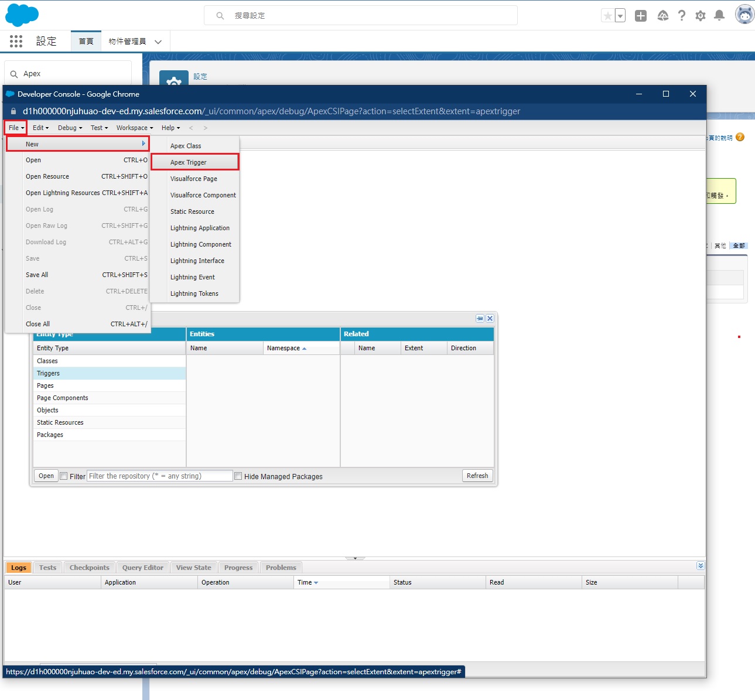This screenshot has height=700, width=755.
Task: Select Apex Trigger from the New submenu
Action: tap(189, 162)
